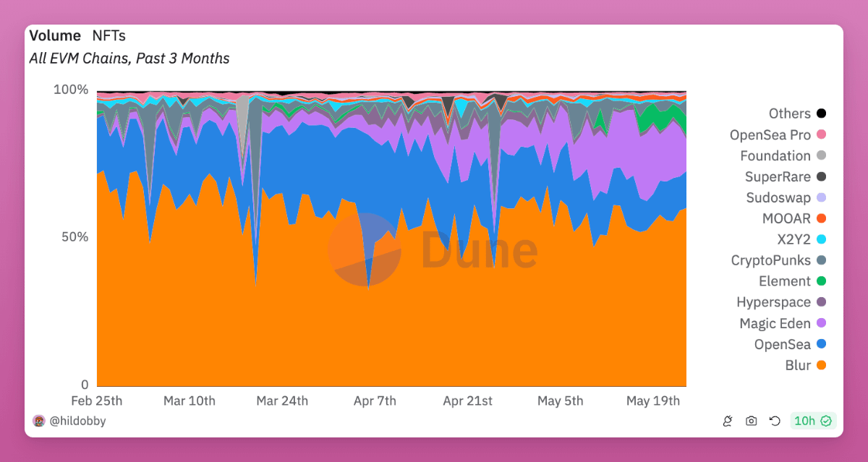Click the purple-gray Hyperspace legend dot
Viewport: 868px width, 462px height.
click(821, 302)
